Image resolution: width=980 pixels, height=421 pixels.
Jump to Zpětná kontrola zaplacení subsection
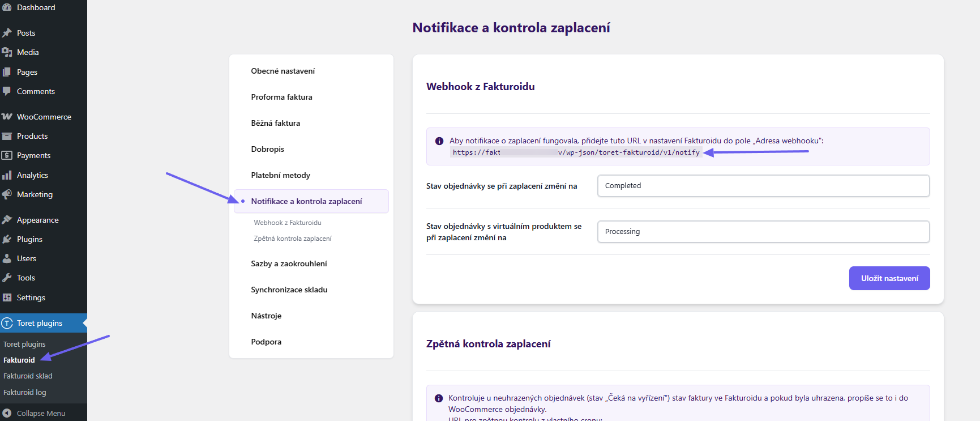293,239
